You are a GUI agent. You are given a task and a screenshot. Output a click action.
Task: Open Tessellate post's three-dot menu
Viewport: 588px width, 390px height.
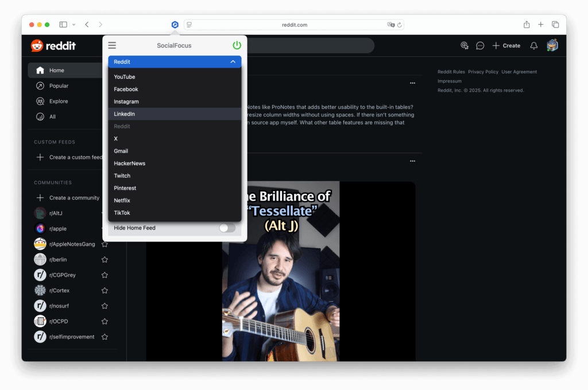pyautogui.click(x=412, y=161)
